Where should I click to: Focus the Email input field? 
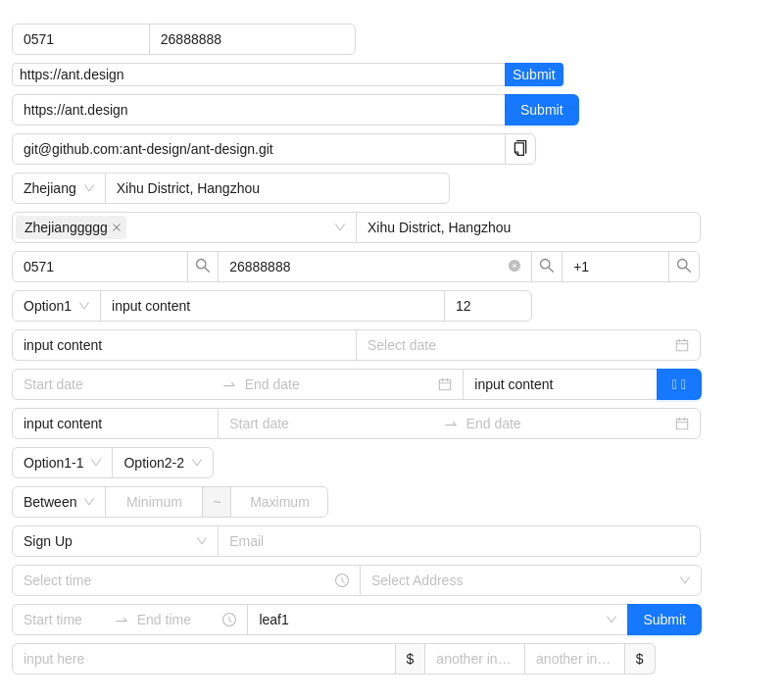pyautogui.click(x=459, y=541)
